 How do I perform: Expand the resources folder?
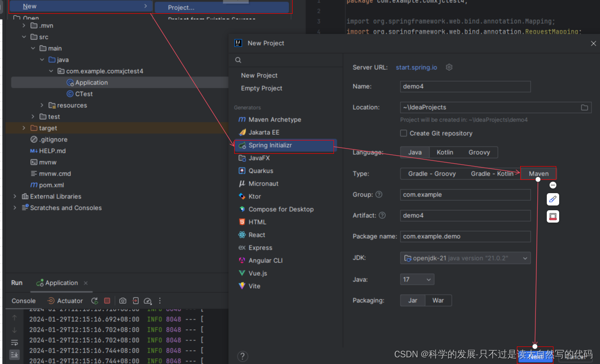click(x=42, y=105)
